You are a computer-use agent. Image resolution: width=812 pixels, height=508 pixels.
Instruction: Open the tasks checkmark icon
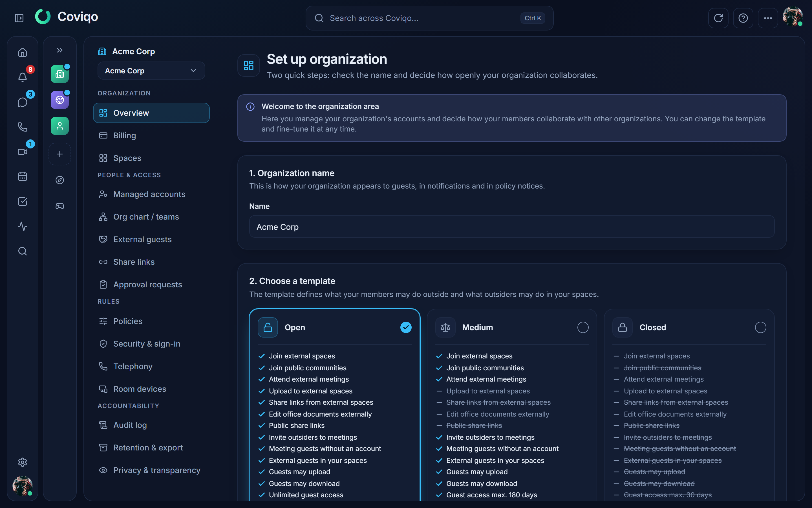coord(23,202)
